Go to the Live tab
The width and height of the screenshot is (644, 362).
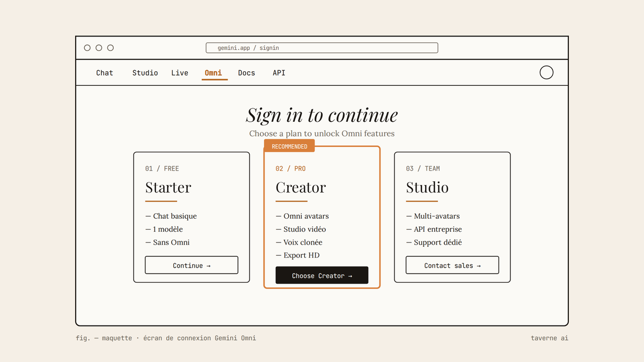(x=180, y=73)
